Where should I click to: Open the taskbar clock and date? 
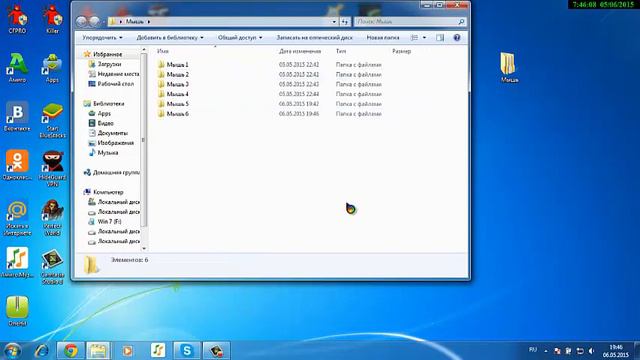(616, 351)
